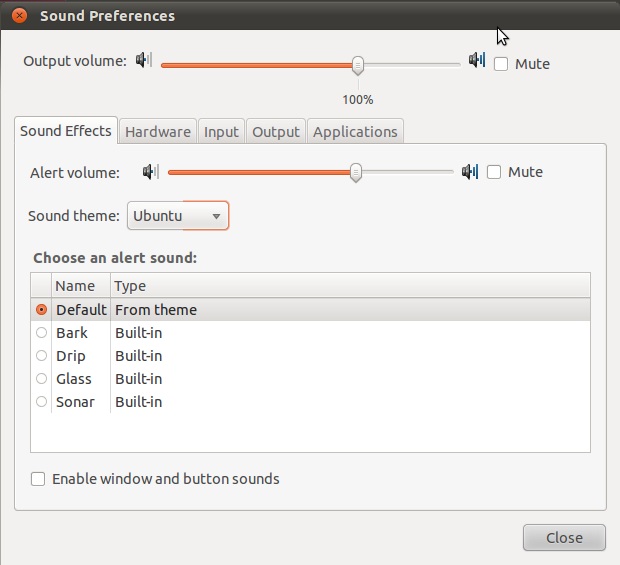Screen dimensions: 620x565
Task: Click the low volume speaker icon for alert
Action: click(151, 172)
